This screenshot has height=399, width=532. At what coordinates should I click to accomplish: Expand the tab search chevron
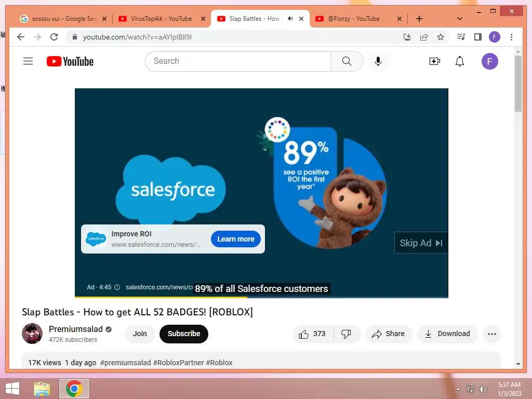pos(460,19)
